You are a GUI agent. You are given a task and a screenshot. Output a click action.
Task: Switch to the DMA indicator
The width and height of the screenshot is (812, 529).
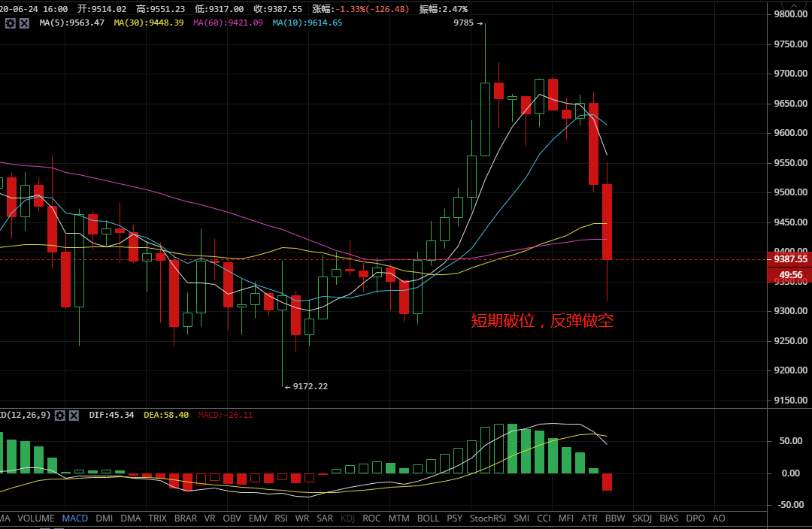(131, 518)
